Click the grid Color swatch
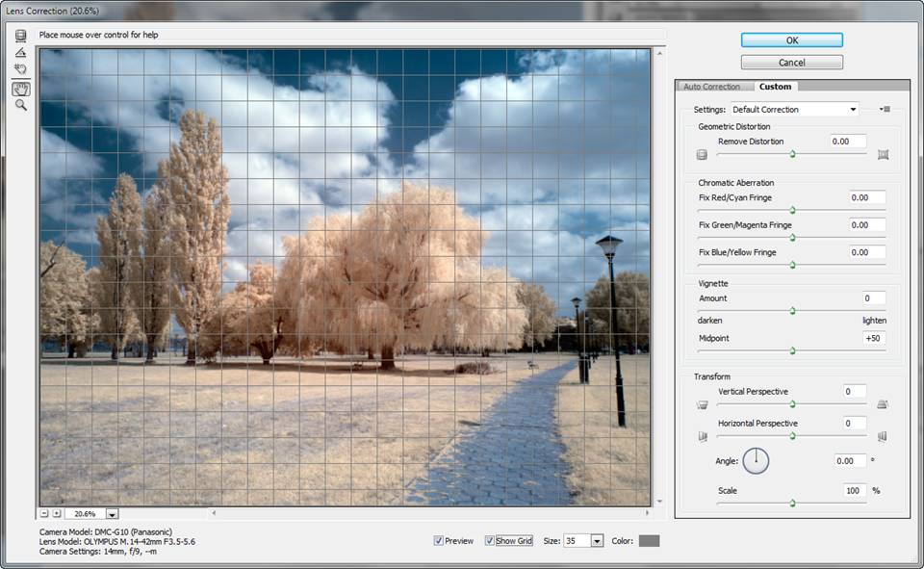Screen dimensions: 924x569 coord(649,541)
